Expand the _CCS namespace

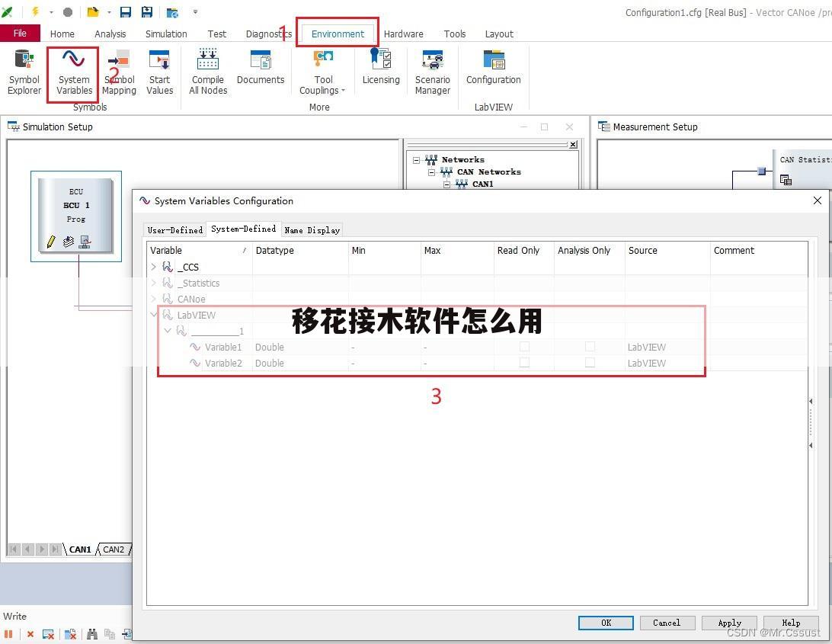154,267
